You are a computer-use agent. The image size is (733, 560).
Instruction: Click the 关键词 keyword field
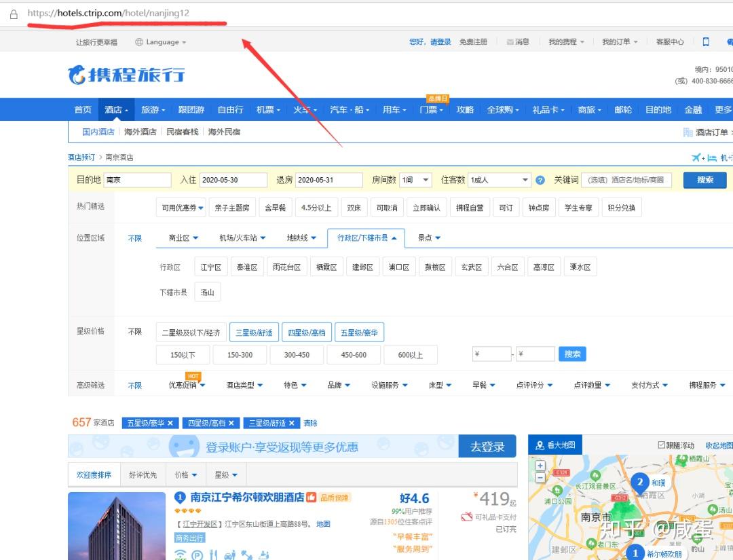coord(626,180)
